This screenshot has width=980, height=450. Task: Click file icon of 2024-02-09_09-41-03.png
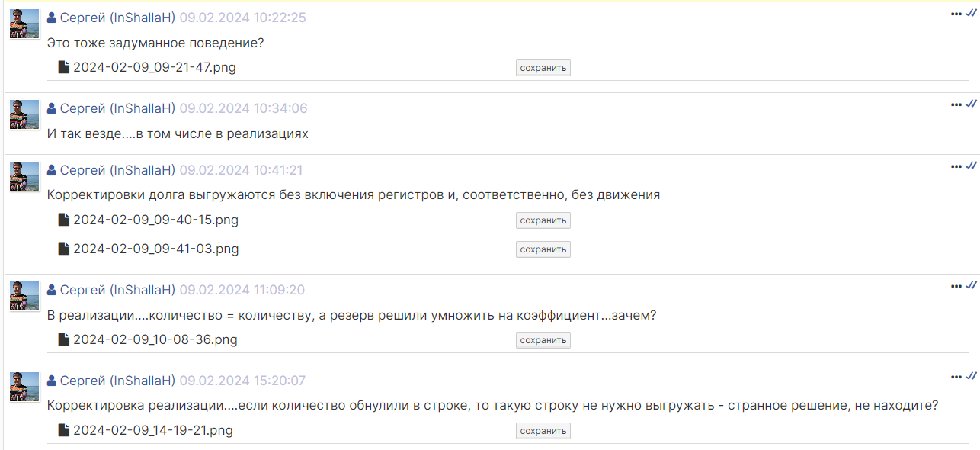(64, 249)
